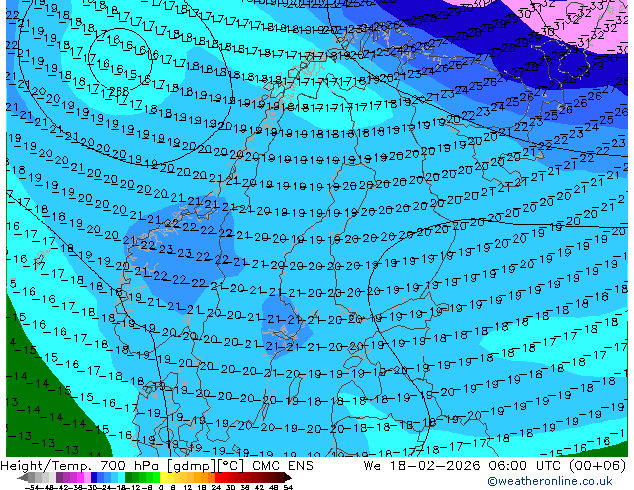Click the title text 'Height/Temp. 700 hPa'

pyautogui.click(x=82, y=466)
